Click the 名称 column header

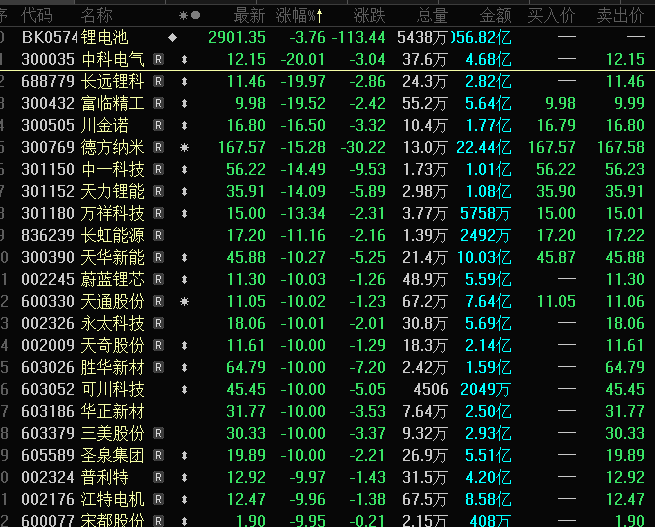click(x=96, y=16)
